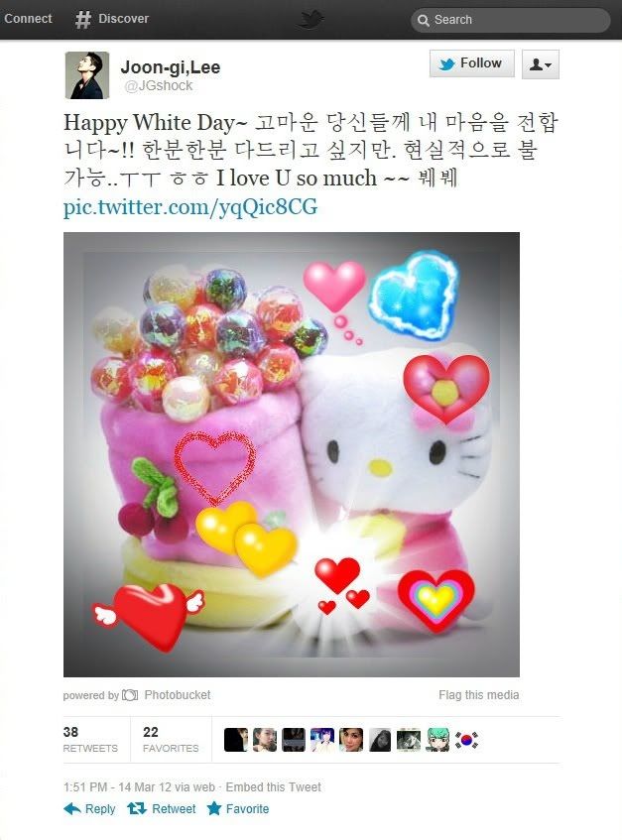The width and height of the screenshot is (622, 840).
Task: Open the user actions dropdown next to Follow
Action: tap(540, 64)
